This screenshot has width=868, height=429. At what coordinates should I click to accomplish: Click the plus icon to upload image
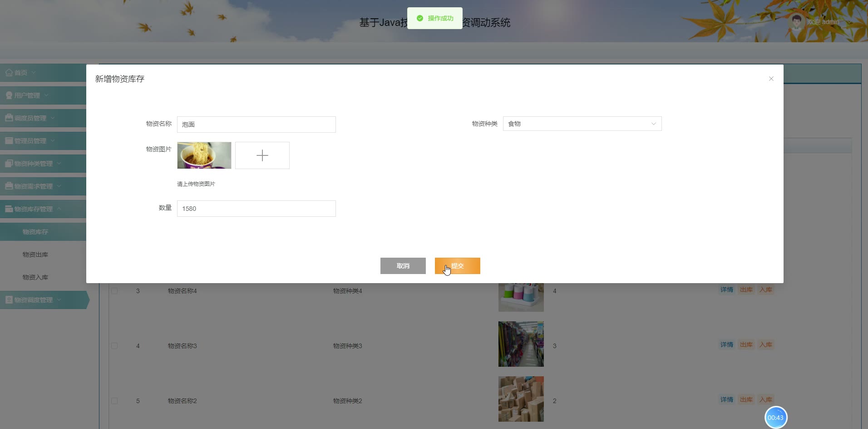pos(262,155)
